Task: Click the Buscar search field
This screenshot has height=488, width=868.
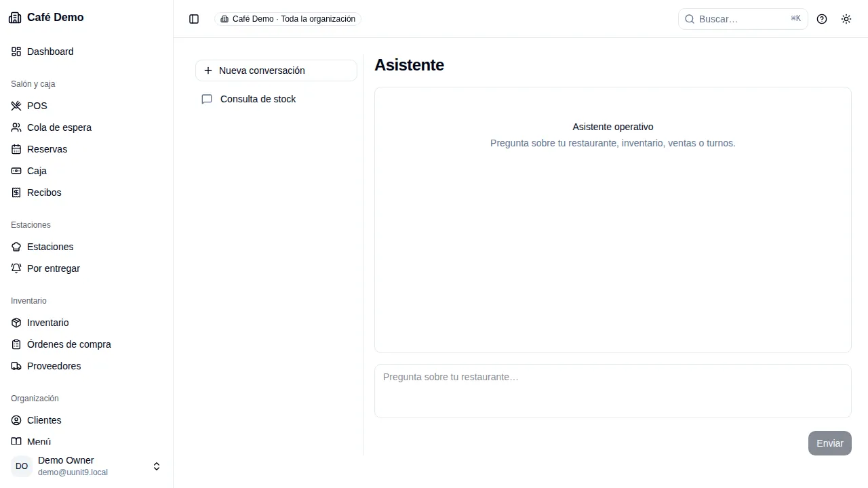Action: (x=743, y=19)
